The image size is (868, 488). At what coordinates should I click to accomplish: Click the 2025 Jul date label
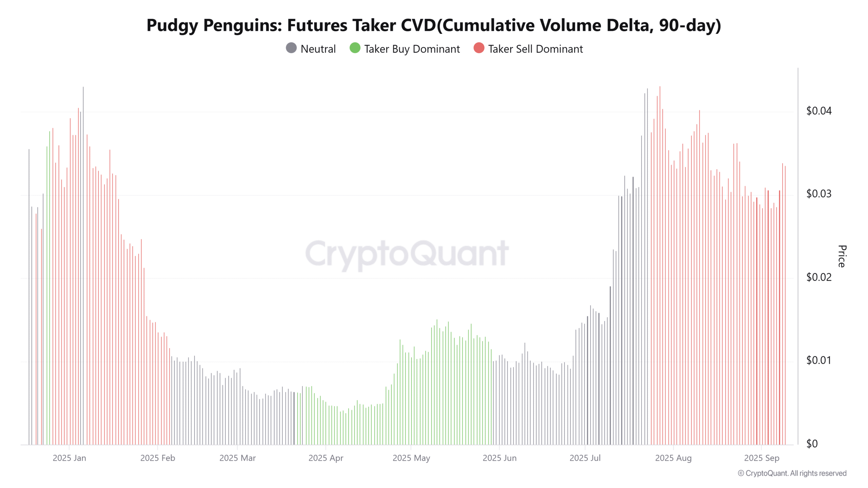585,458
